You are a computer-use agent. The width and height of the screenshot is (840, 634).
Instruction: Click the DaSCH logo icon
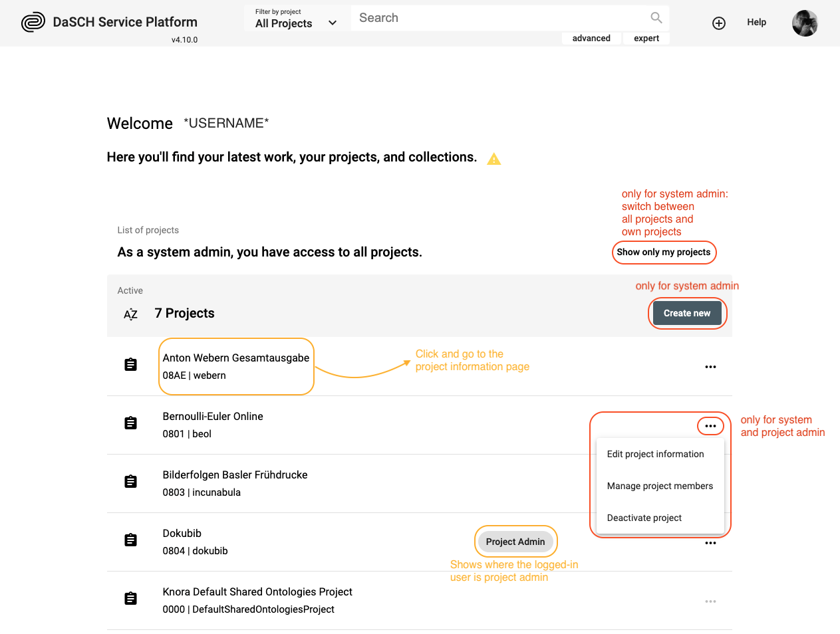[33, 23]
